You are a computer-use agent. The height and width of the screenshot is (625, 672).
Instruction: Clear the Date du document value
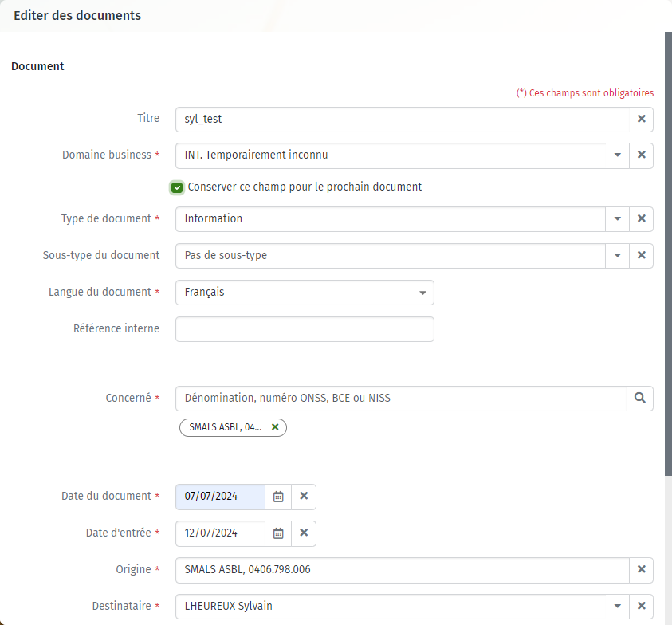[x=304, y=497]
